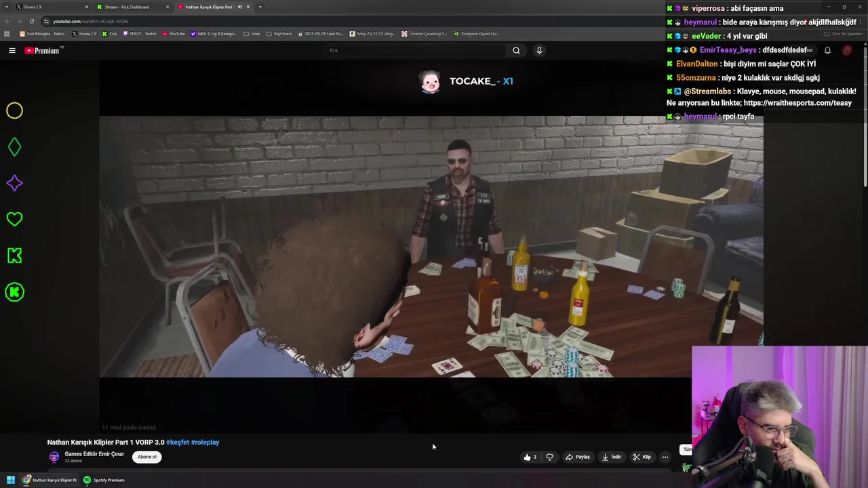Viewport: 868px width, 488px height.
Task: Open the Dungeon Quest Gui bookmark
Action: (x=477, y=33)
